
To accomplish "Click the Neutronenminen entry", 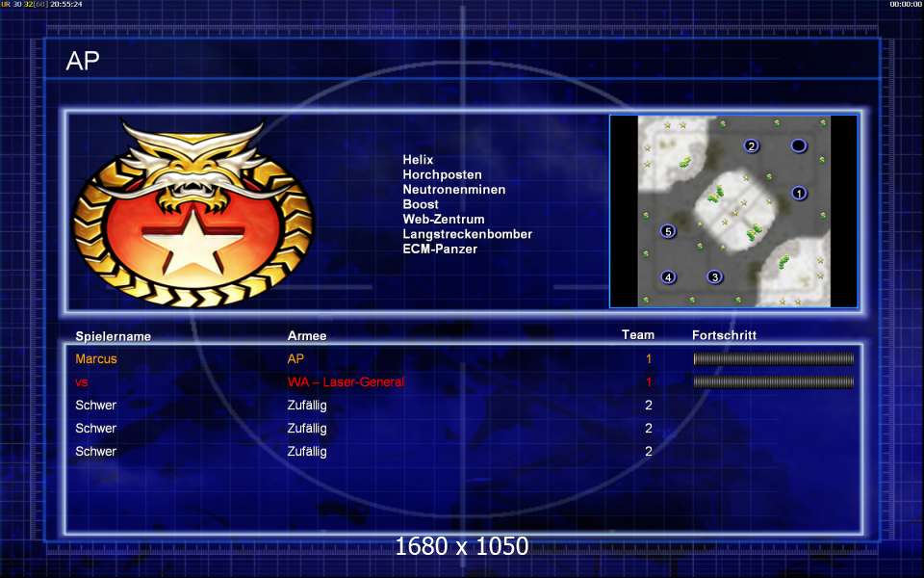I will click(453, 190).
